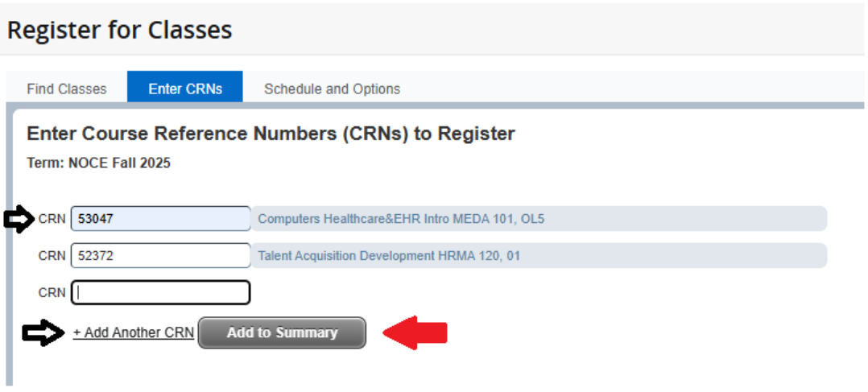Click the black arrow beside Add Another CRN
Image resolution: width=868 pixels, height=392 pixels.
[x=43, y=333]
